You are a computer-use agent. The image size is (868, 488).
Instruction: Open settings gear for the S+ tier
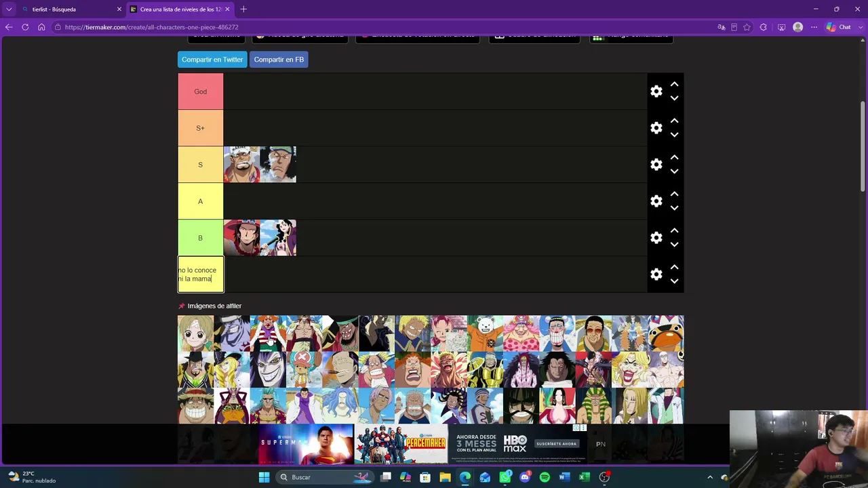click(x=656, y=128)
